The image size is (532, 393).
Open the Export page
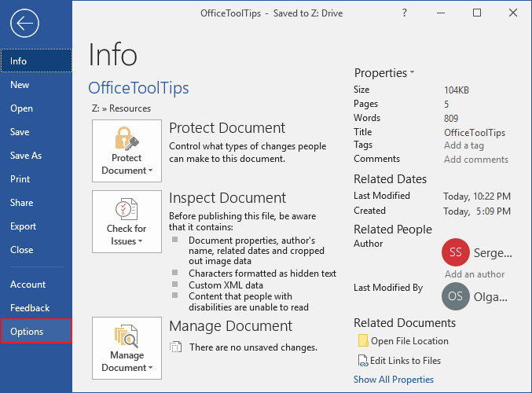36,226
